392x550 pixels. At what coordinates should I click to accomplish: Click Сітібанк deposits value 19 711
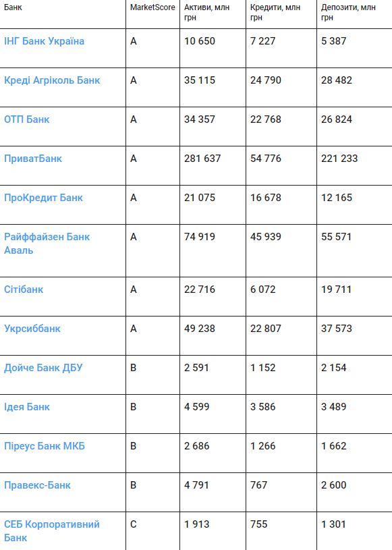click(336, 290)
